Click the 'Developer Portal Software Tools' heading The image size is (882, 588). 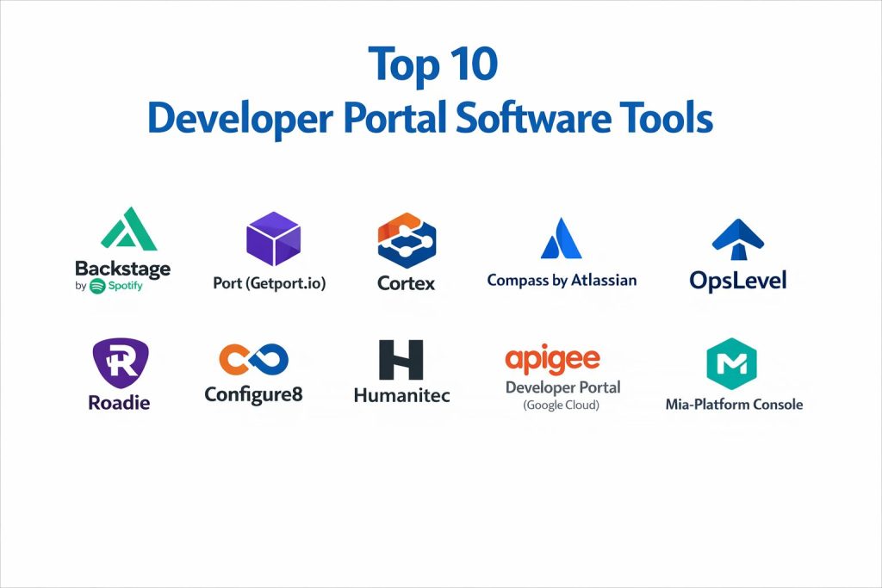(430, 119)
